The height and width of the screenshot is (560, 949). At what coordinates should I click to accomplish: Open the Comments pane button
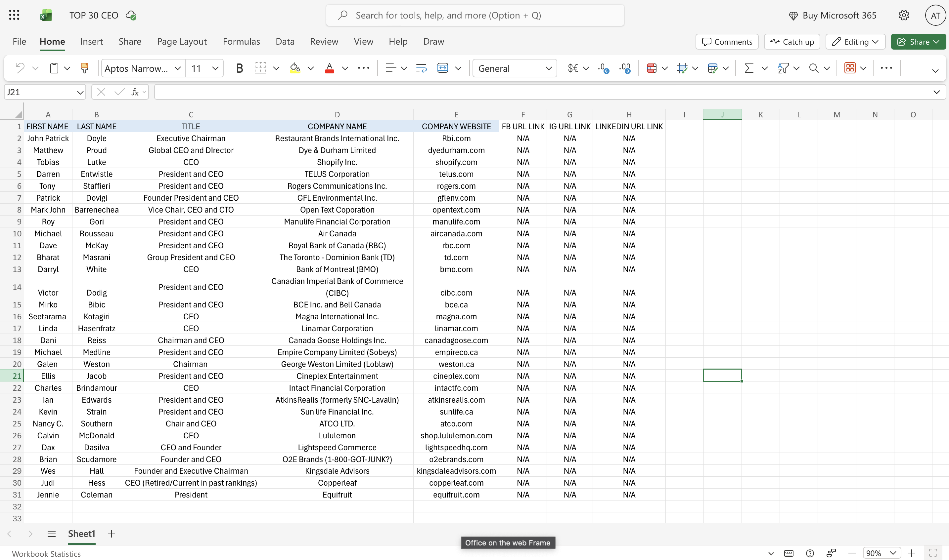727,42
